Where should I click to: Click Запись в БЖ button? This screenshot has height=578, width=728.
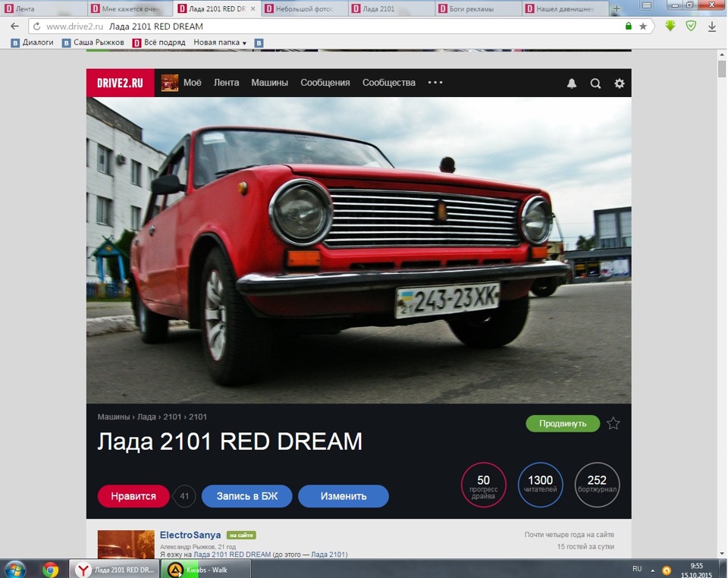click(x=246, y=496)
